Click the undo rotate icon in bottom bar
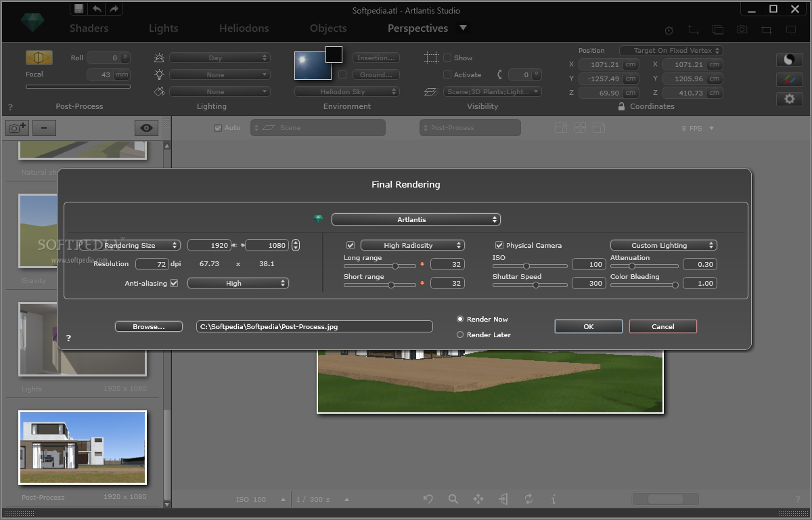This screenshot has width=812, height=520. point(428,499)
